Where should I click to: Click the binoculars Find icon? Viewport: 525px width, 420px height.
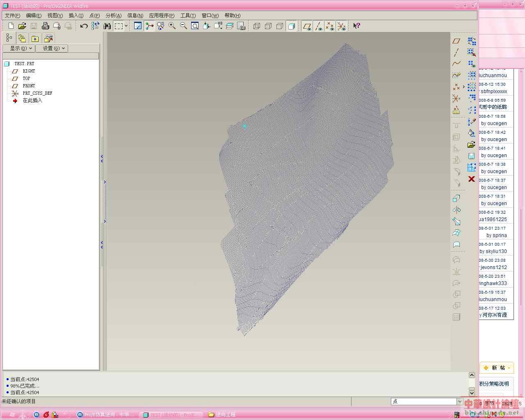pyautogui.click(x=107, y=26)
